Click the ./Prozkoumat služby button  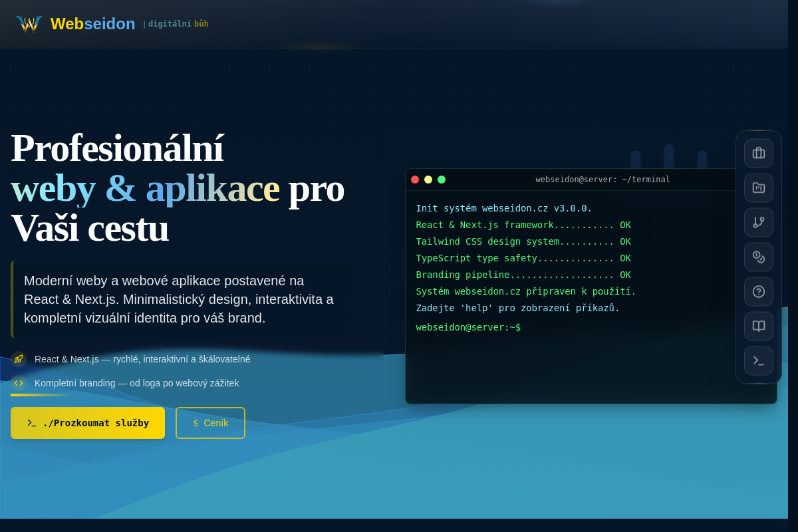tap(88, 423)
